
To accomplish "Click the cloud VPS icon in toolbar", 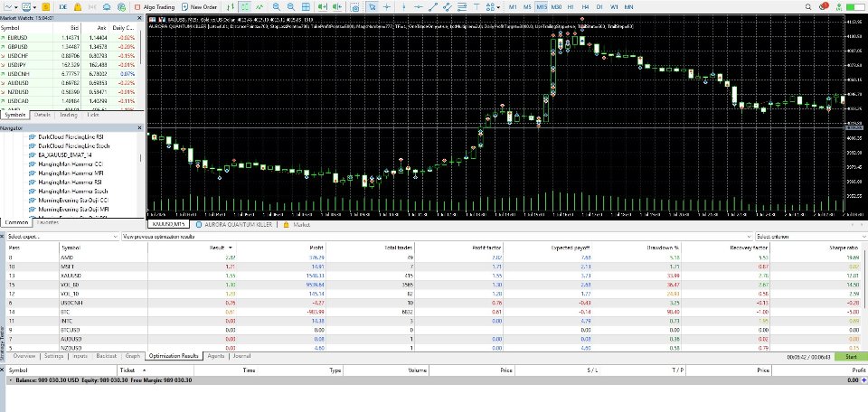I will coord(107,7).
